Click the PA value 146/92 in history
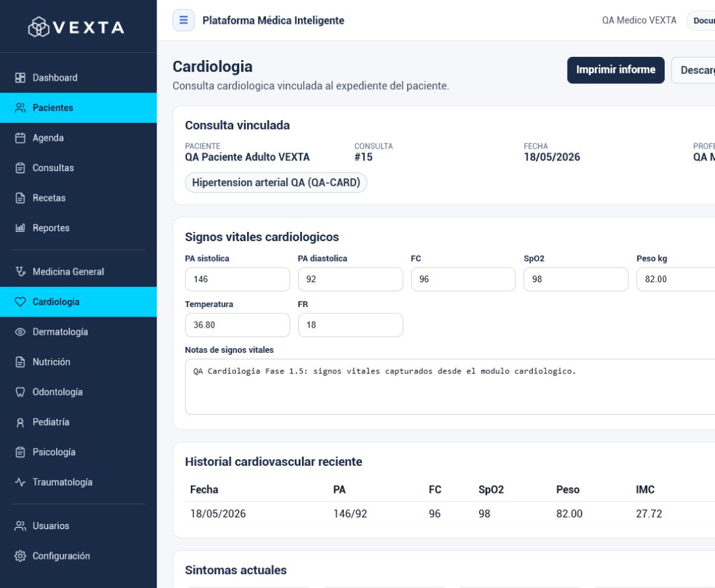The height and width of the screenshot is (588, 715). point(350,514)
